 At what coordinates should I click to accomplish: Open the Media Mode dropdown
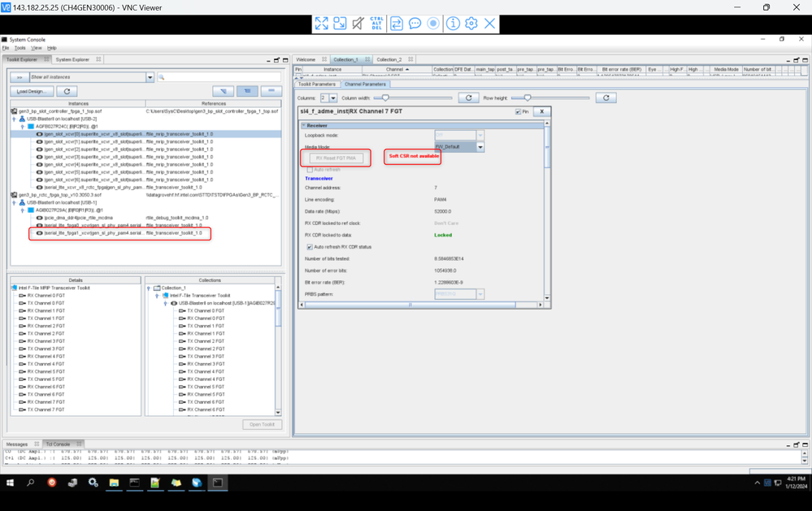coord(480,147)
